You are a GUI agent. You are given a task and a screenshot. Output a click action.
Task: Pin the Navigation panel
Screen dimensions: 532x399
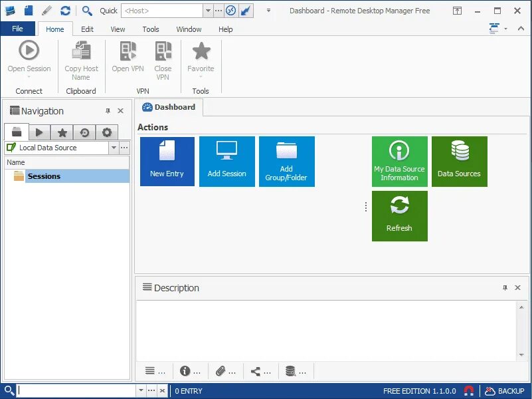pyautogui.click(x=108, y=110)
